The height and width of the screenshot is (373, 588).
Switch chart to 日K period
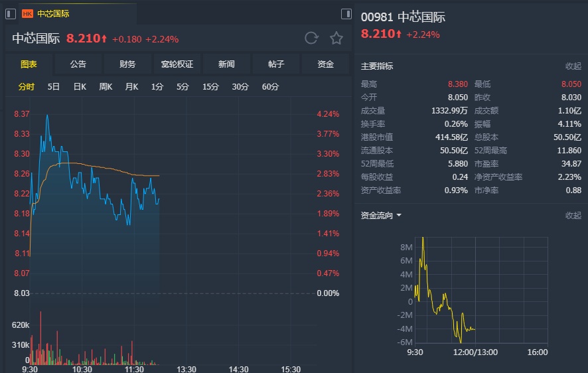click(x=80, y=87)
